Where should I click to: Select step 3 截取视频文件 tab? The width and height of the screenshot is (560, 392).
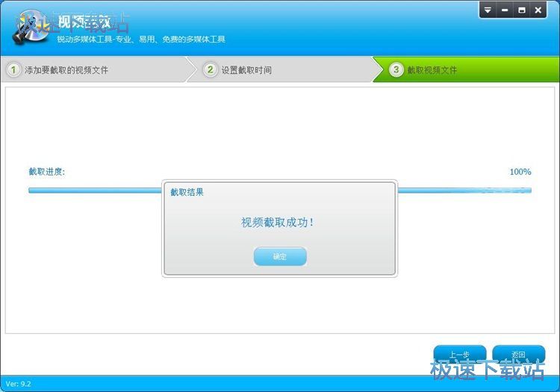pyautogui.click(x=466, y=69)
